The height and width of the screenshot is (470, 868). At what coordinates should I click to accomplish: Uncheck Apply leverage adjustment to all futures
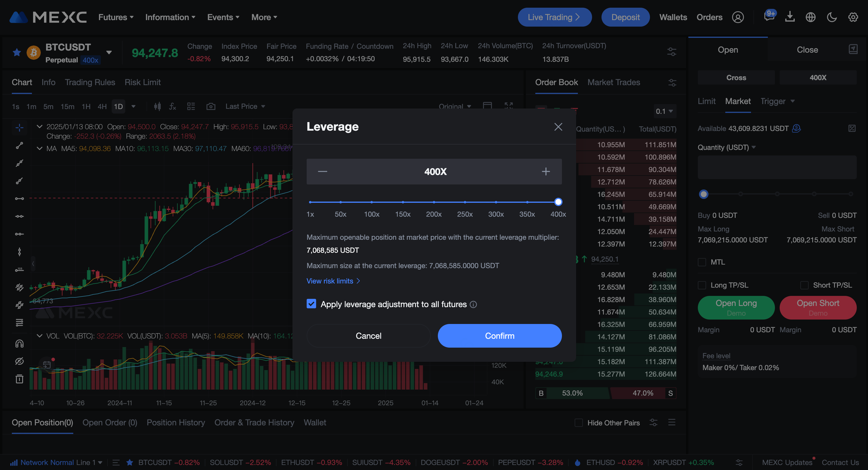pos(311,304)
